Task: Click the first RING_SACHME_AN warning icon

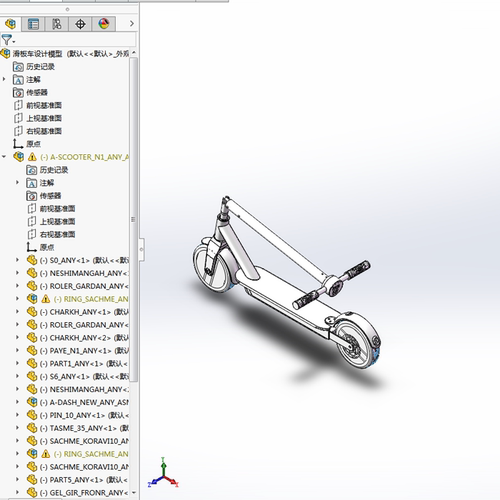Action: tap(46, 299)
